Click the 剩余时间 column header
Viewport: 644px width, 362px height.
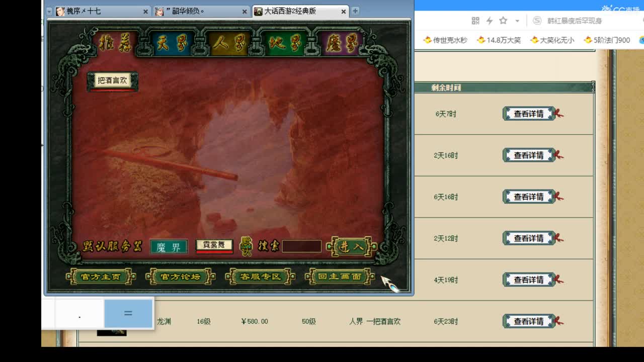pos(446,87)
